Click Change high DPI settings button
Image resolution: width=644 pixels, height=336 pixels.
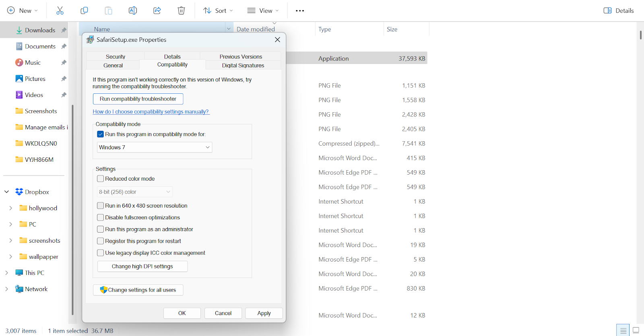pos(142,266)
